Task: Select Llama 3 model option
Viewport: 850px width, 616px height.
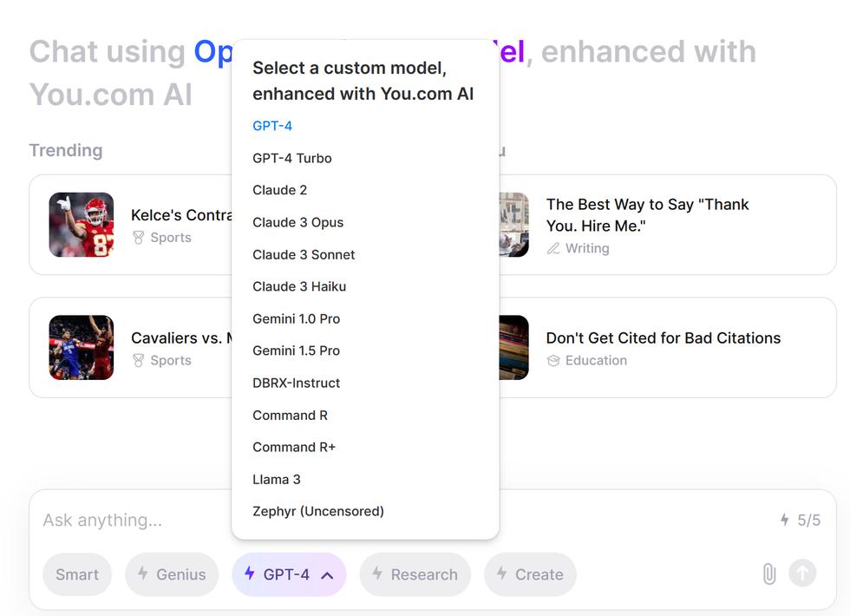Action: [x=277, y=479]
